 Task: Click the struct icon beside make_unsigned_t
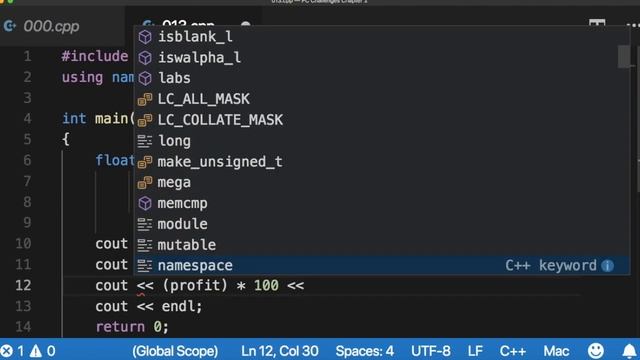point(145,162)
